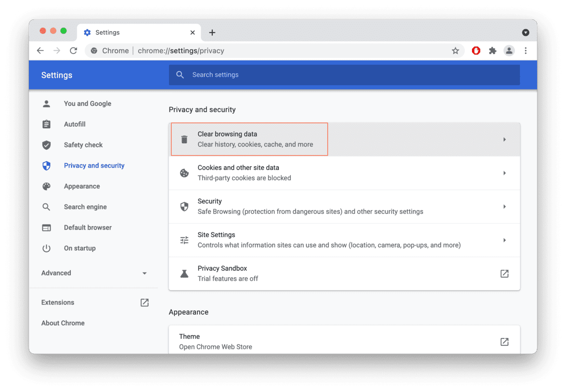
Task: Open the user profile avatar icon
Action: coord(509,51)
